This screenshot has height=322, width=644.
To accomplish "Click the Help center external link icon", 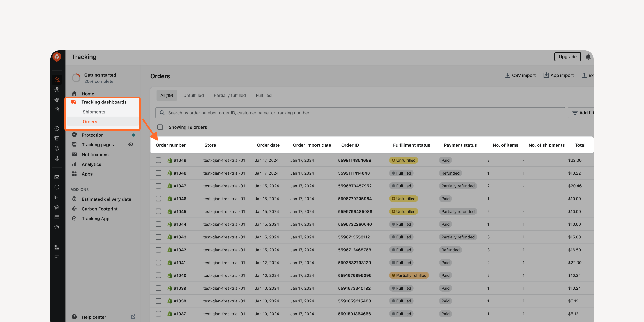I will (133, 317).
